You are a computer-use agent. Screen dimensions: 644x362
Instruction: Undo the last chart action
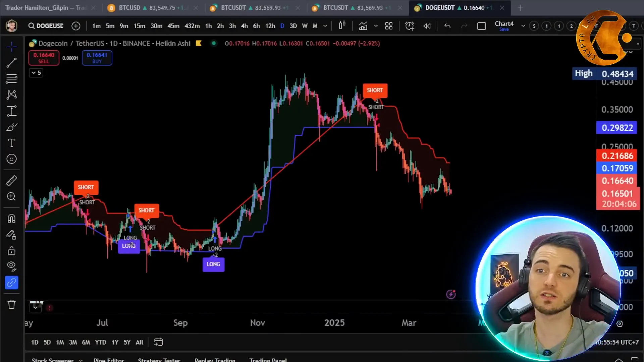(447, 26)
